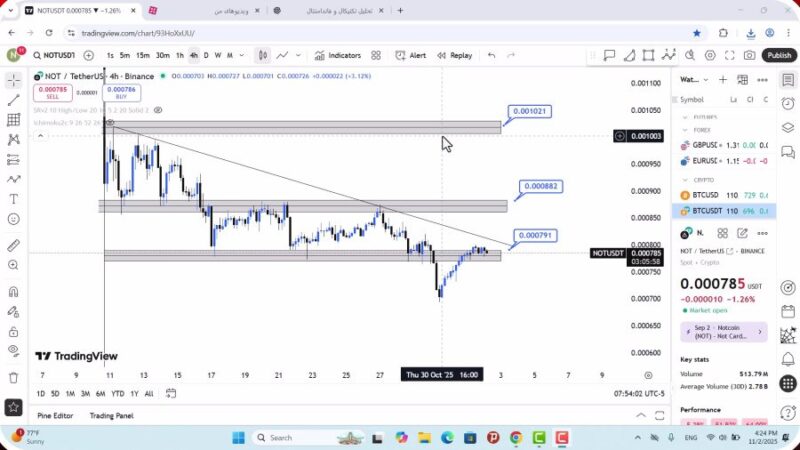Open chart settings gear icon

click(711, 56)
